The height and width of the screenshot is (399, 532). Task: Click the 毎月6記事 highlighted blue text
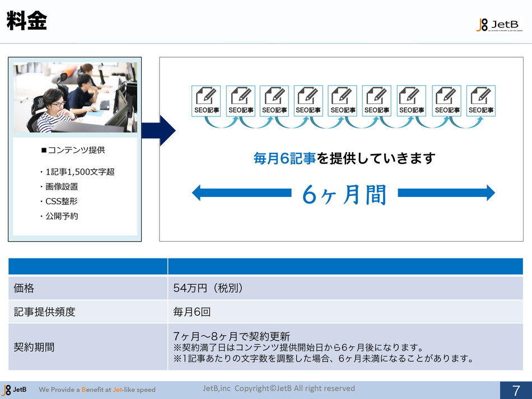point(284,159)
